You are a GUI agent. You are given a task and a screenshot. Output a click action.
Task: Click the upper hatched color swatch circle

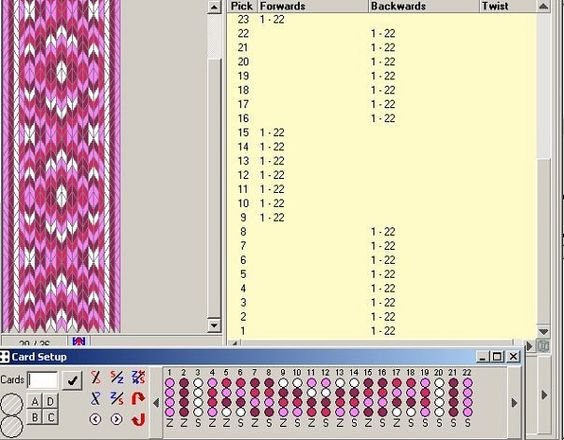click(x=12, y=405)
